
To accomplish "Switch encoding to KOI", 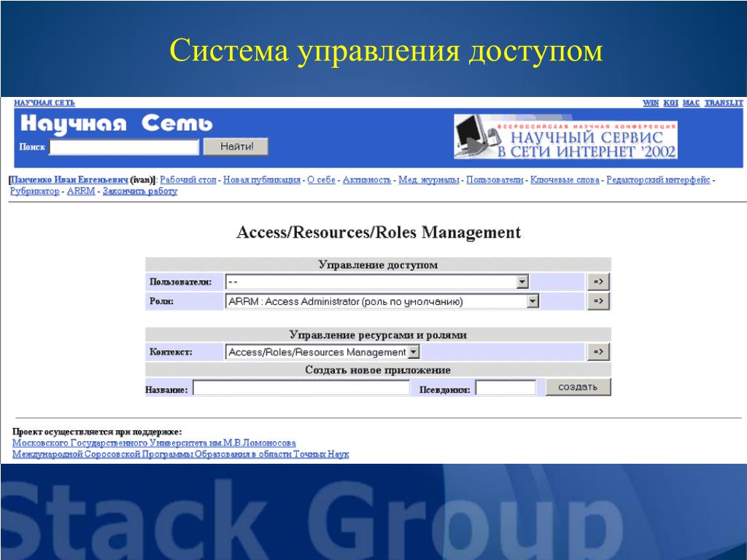I will pyautogui.click(x=670, y=103).
